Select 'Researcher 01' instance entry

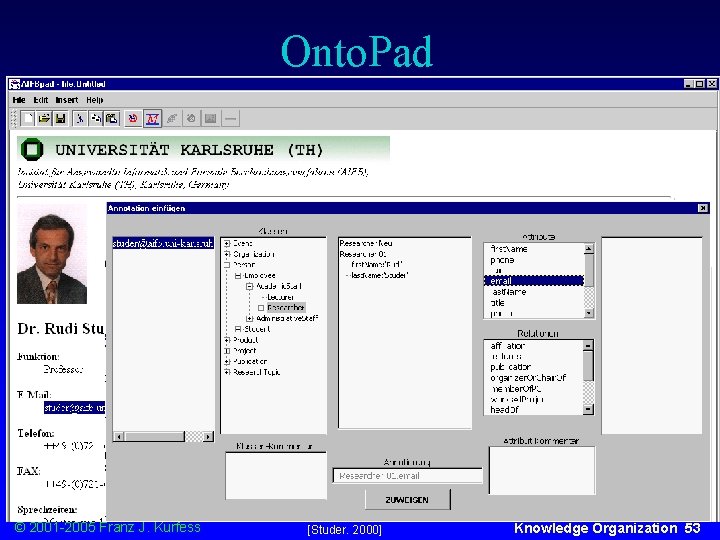tap(363, 254)
